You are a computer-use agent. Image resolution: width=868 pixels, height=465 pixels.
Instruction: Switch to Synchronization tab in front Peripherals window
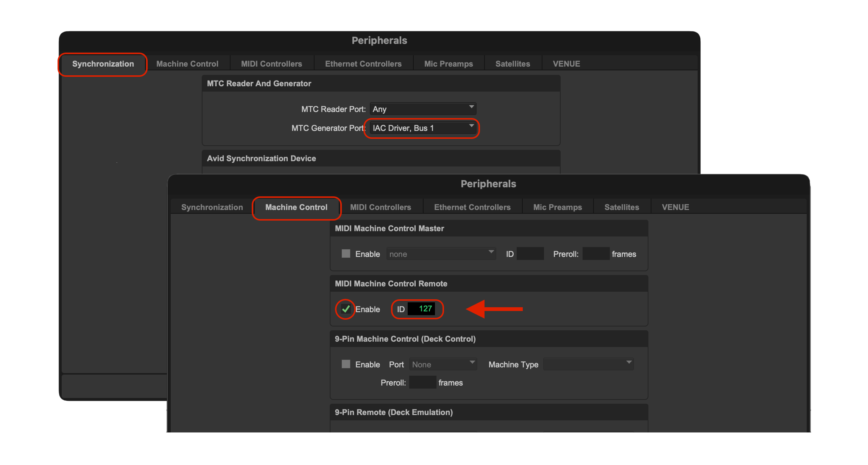pos(212,207)
